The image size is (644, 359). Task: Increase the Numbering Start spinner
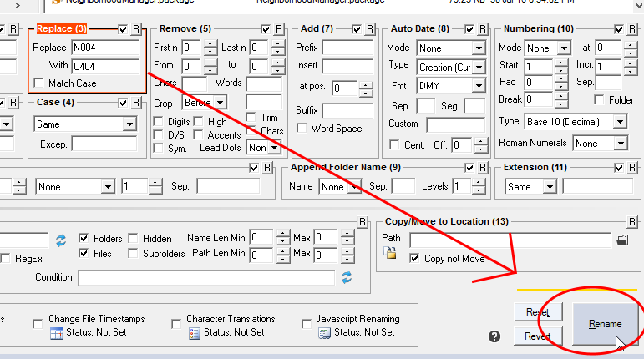coord(561,63)
